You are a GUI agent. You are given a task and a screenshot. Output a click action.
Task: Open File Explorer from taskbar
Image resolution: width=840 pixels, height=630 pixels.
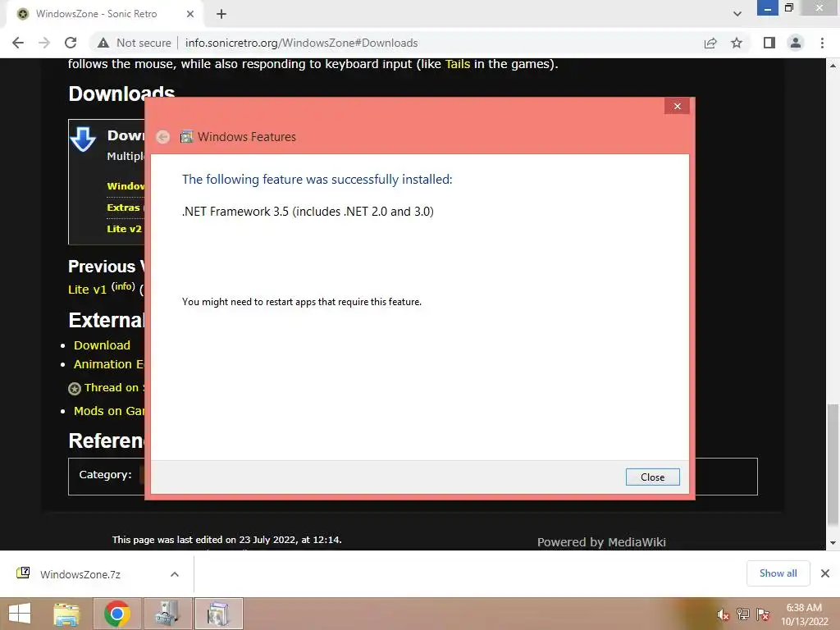coord(66,614)
